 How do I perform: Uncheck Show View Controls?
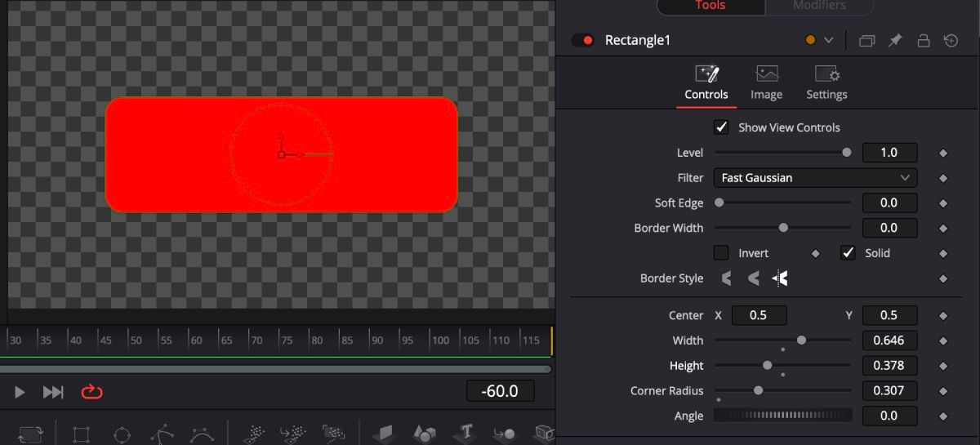(721, 127)
